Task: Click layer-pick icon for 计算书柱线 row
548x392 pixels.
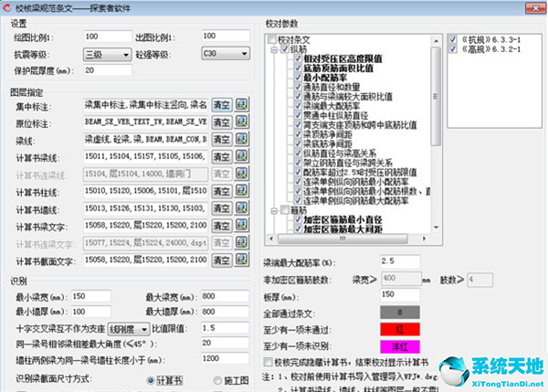Action: pos(241,191)
